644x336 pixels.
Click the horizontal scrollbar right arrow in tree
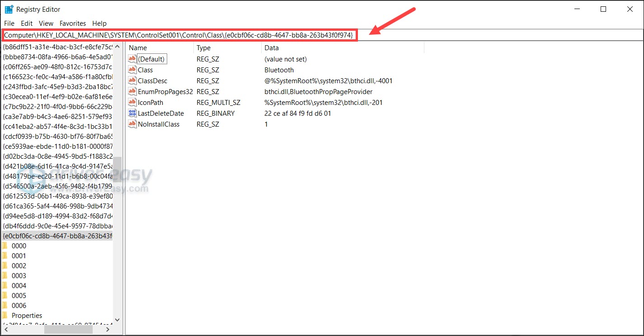(x=108, y=330)
